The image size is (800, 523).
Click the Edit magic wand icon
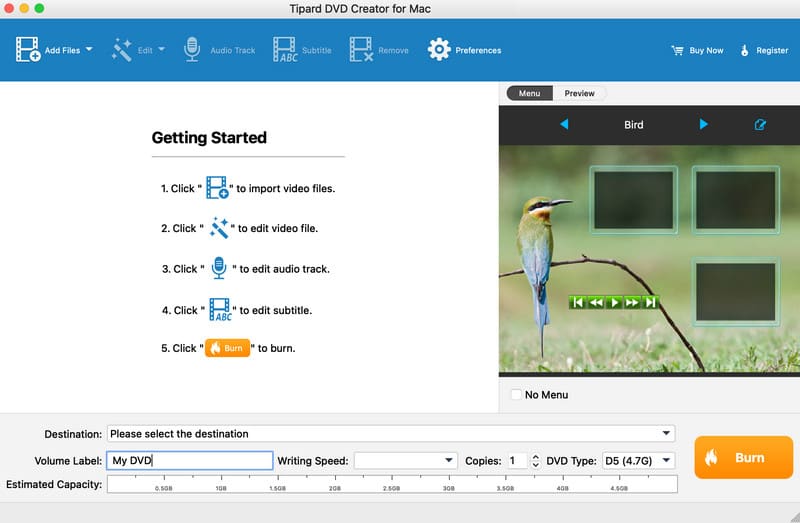click(121, 50)
